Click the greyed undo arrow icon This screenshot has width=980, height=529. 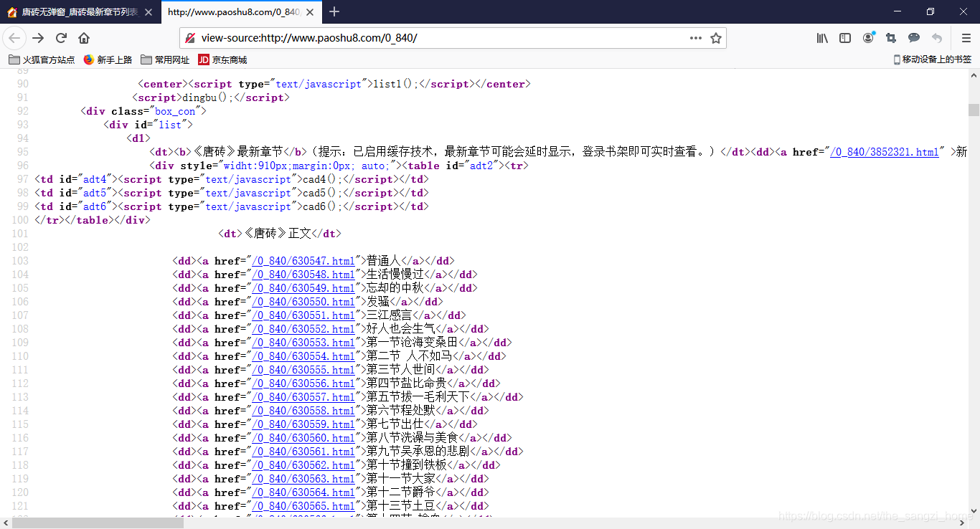(937, 38)
